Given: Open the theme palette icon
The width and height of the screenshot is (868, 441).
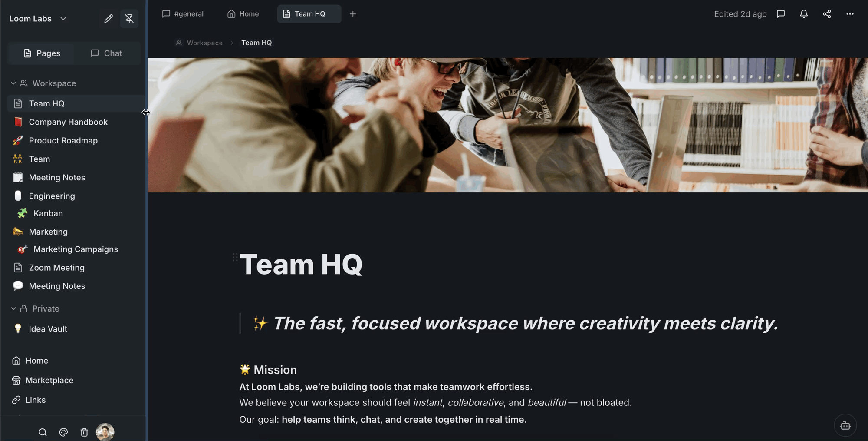Looking at the screenshot, I should [x=63, y=432].
